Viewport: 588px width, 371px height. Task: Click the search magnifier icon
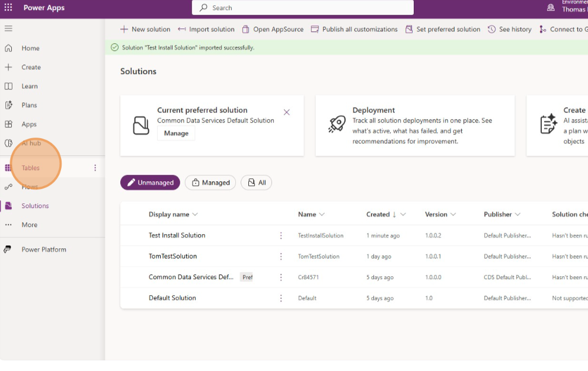(203, 8)
